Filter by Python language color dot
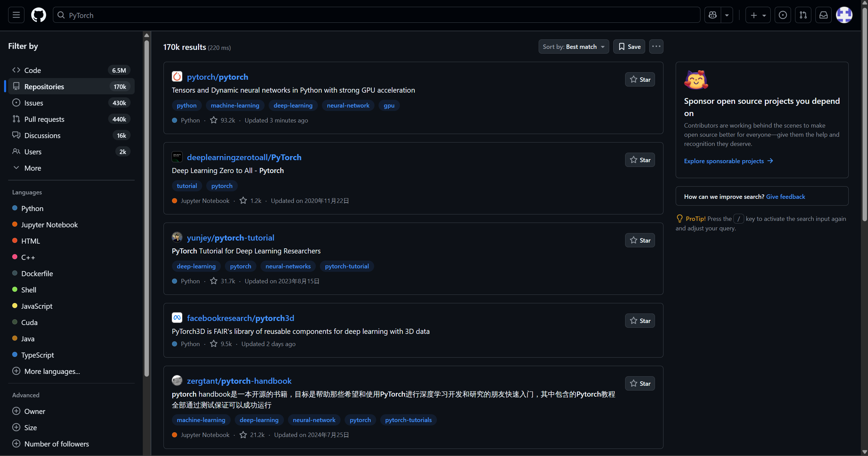The height and width of the screenshot is (456, 868). click(15, 208)
